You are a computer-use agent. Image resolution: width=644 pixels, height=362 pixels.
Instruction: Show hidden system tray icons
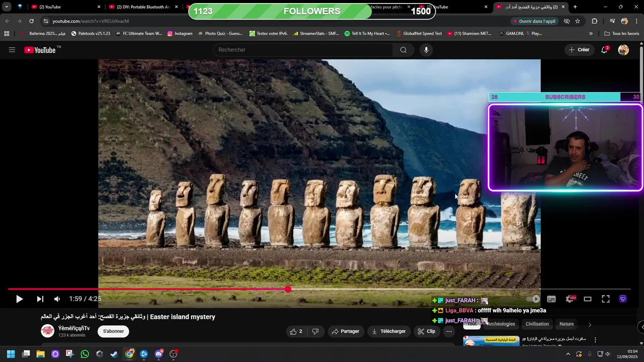pyautogui.click(x=569, y=354)
